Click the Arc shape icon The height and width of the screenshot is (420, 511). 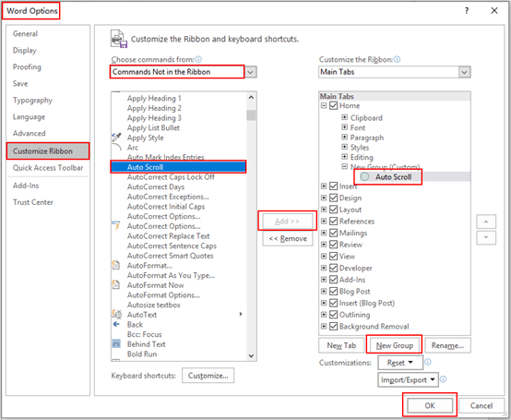coord(116,148)
